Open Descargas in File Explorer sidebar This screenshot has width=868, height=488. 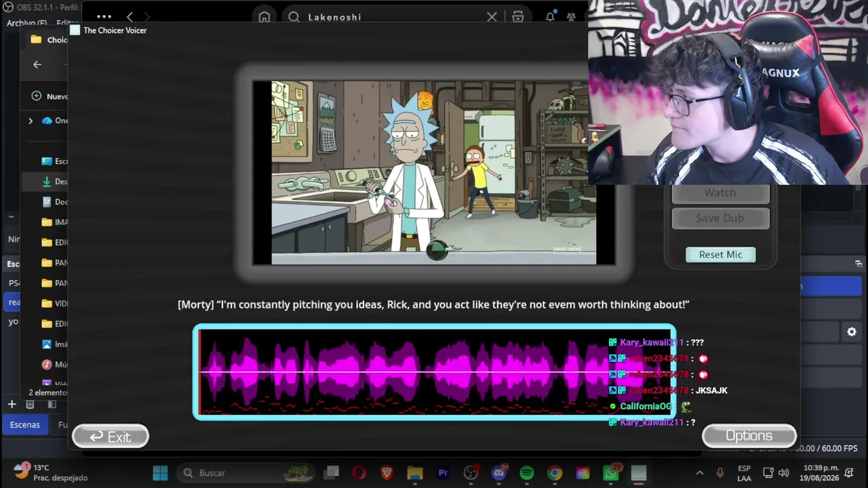tap(54, 182)
